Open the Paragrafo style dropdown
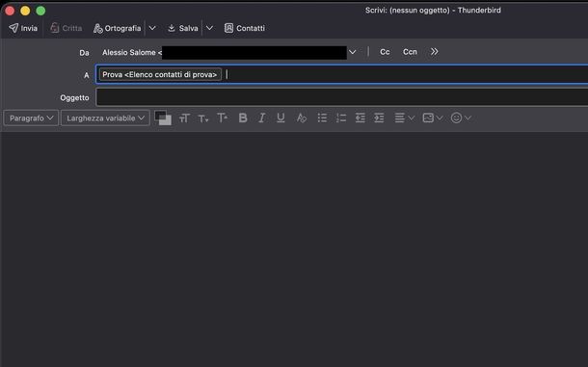The width and height of the screenshot is (588, 367). pyautogui.click(x=31, y=118)
